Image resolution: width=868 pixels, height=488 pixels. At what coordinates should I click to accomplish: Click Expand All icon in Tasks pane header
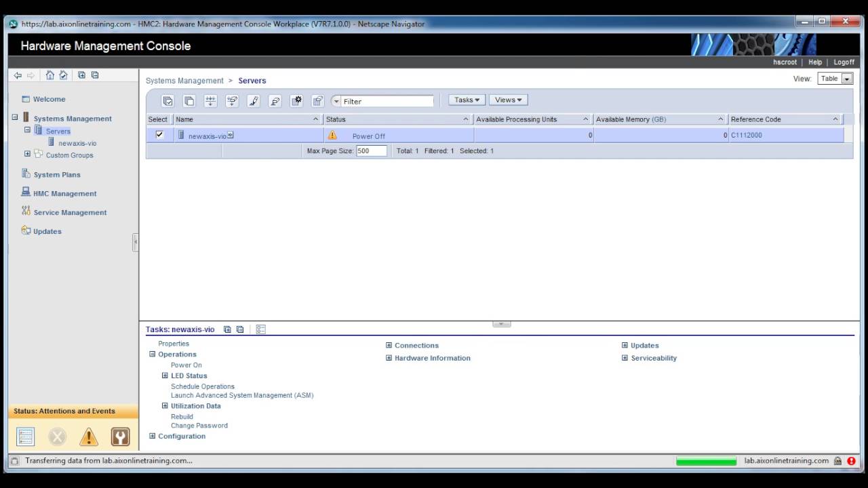coord(227,329)
